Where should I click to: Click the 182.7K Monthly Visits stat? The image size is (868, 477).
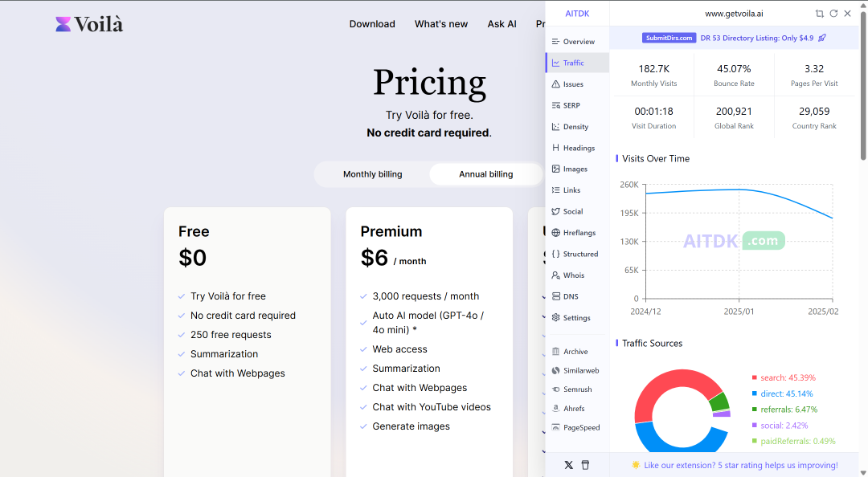653,75
